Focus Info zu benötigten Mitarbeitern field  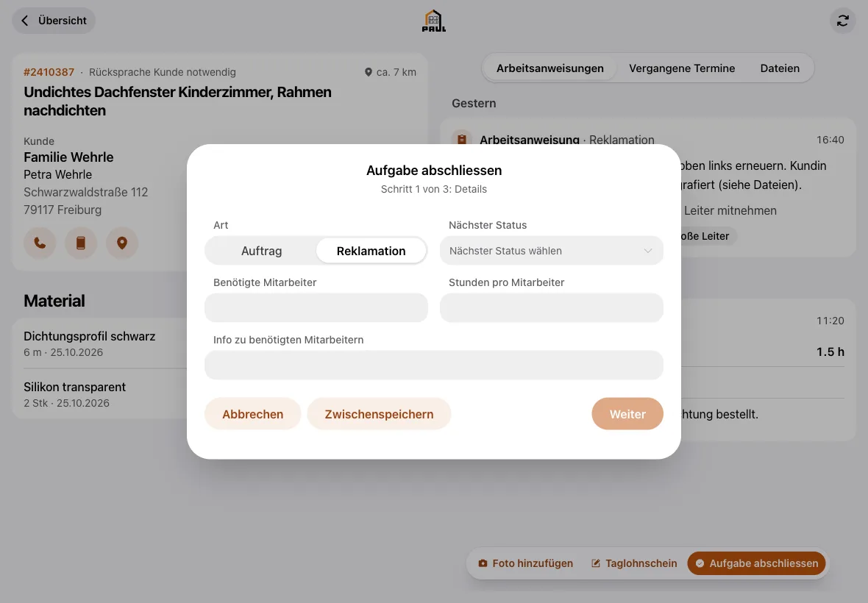[x=434, y=365]
